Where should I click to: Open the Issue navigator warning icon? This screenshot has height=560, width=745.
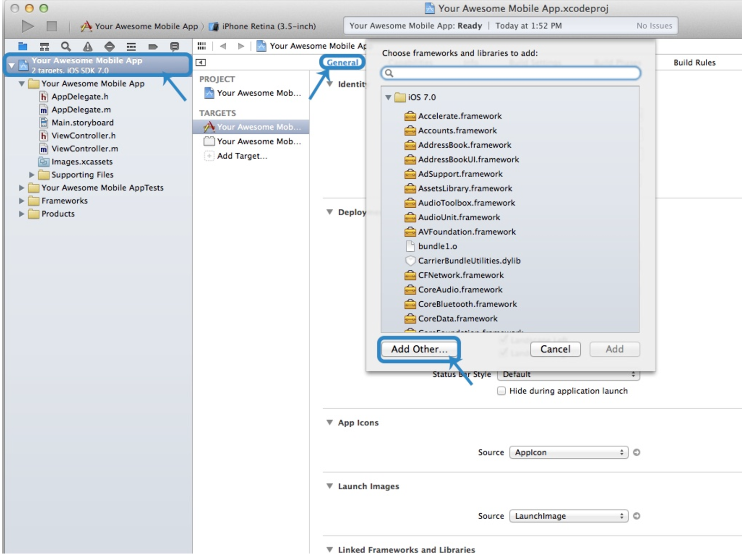pos(87,46)
